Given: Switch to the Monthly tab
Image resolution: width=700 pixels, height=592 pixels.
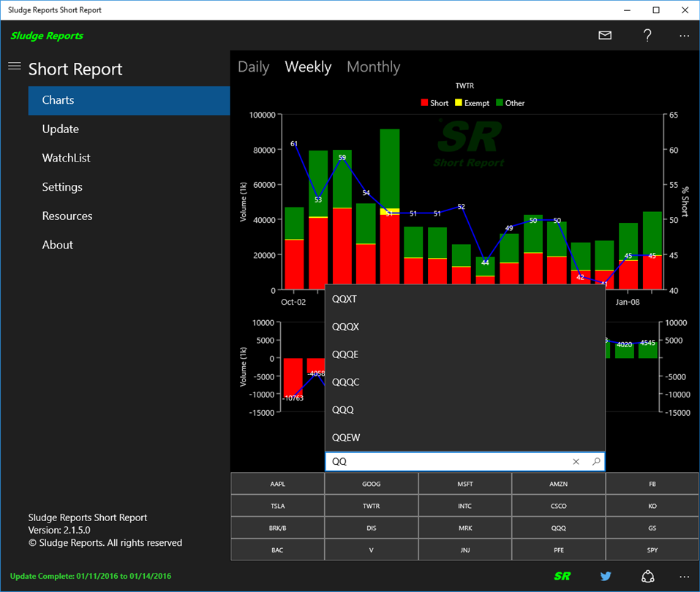Looking at the screenshot, I should (x=374, y=67).
